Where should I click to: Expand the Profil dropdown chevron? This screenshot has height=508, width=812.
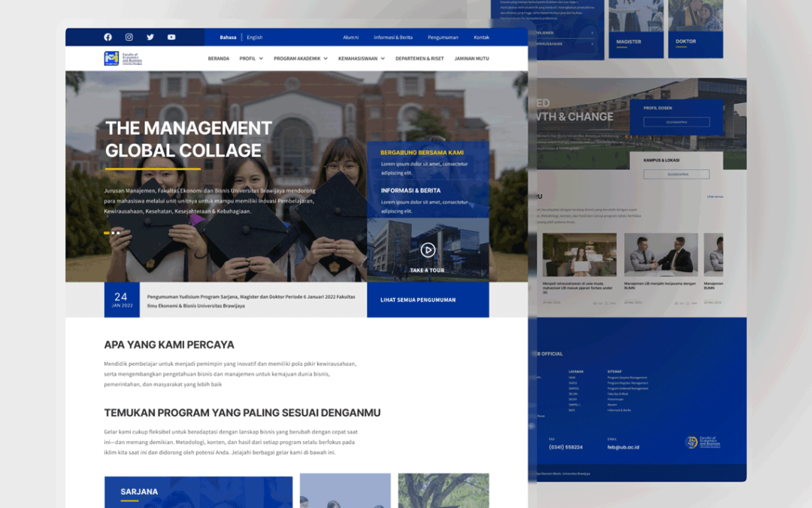pos(261,59)
